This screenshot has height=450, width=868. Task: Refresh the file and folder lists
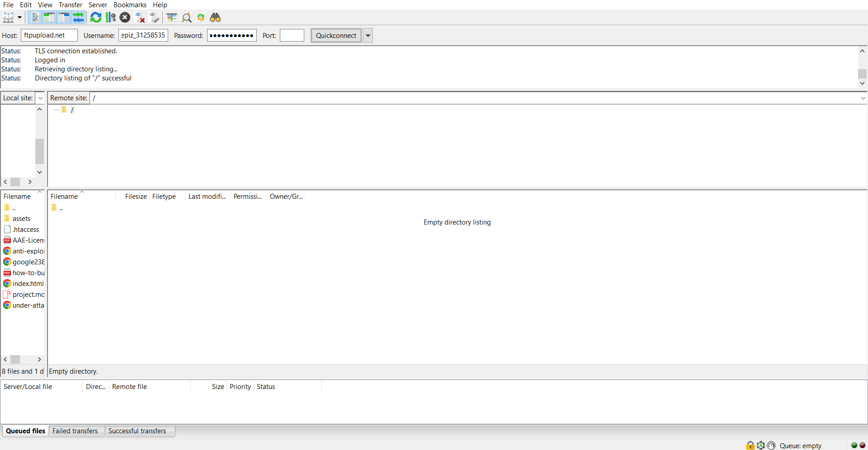click(x=96, y=18)
